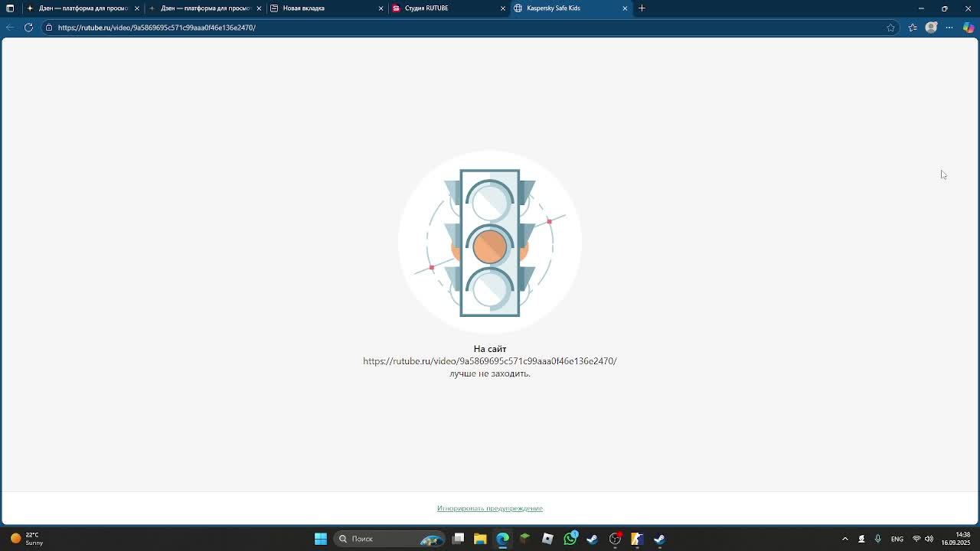This screenshot has width=980, height=551.
Task: Open the Windows Start menu
Action: pos(321,539)
